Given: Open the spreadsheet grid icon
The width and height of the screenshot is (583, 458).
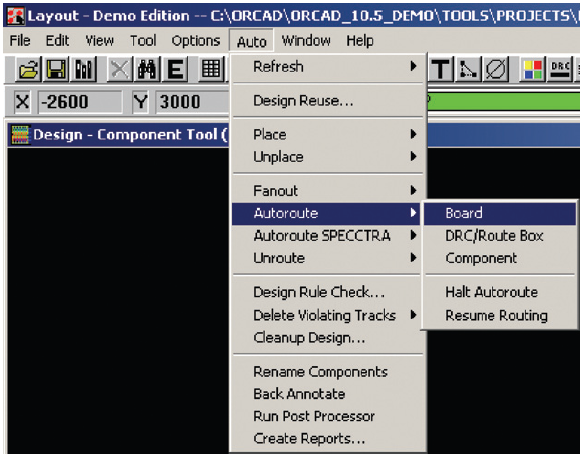Looking at the screenshot, I should coord(211,69).
